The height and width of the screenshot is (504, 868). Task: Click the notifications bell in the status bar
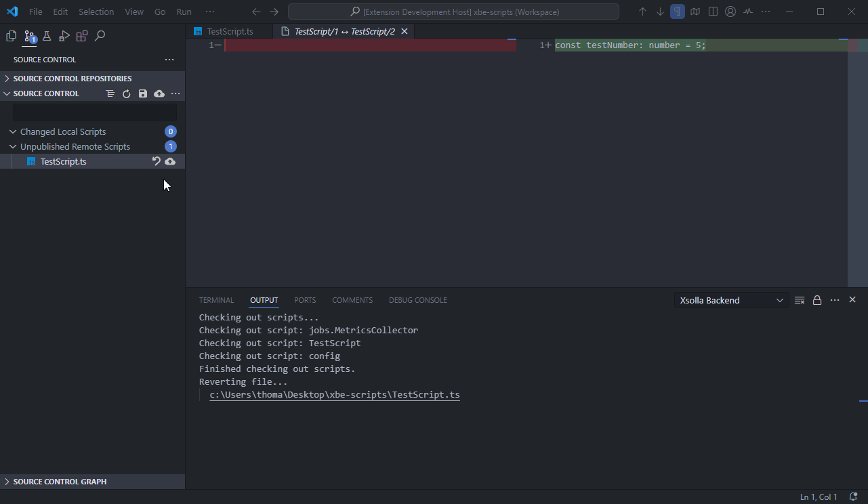854,497
